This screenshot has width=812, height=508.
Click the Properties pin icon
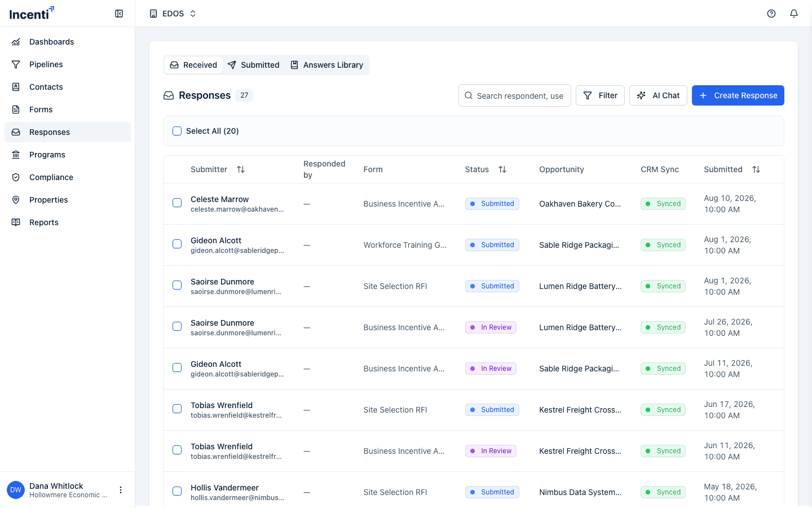tap(16, 200)
